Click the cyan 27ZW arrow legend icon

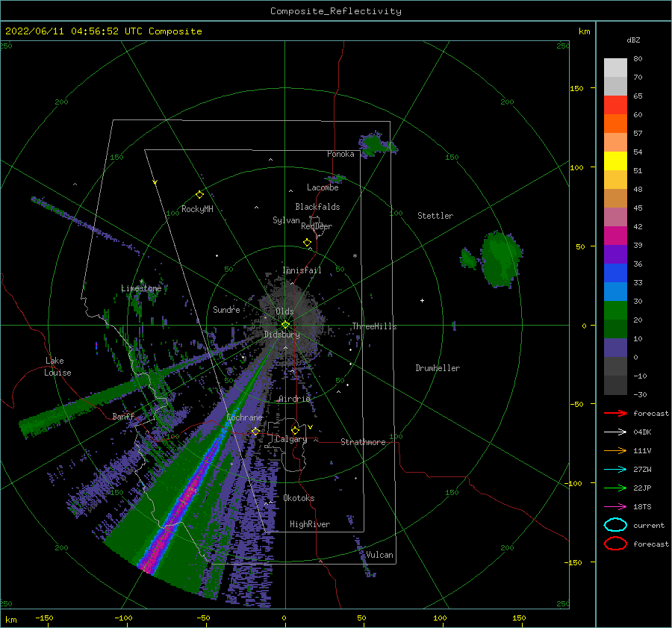(x=615, y=470)
